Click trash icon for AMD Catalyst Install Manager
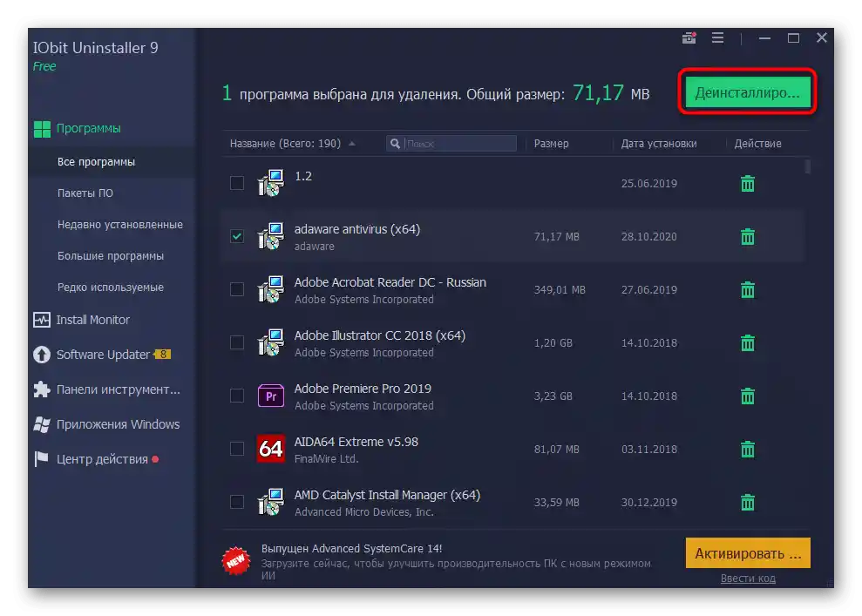The image size is (862, 616). 747,502
